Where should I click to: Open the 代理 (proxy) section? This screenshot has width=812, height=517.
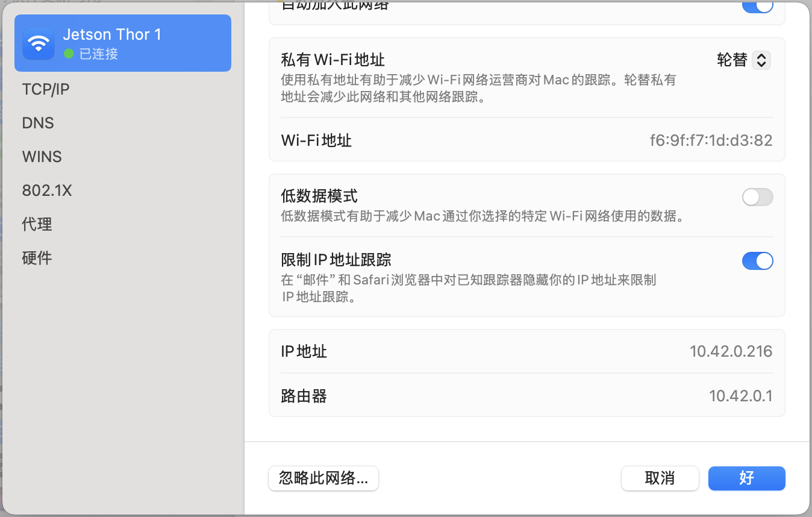(x=37, y=224)
